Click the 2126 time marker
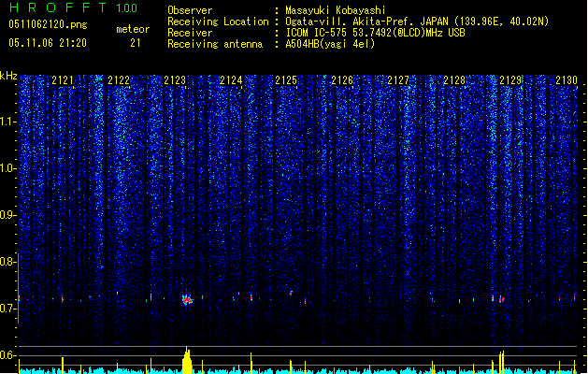588x374 pixels. tap(342, 80)
